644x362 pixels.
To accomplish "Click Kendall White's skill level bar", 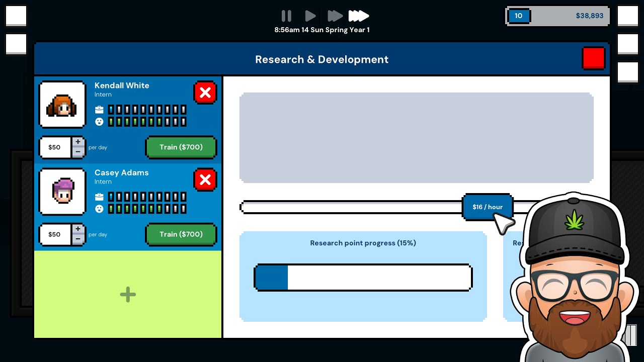I will (147, 110).
